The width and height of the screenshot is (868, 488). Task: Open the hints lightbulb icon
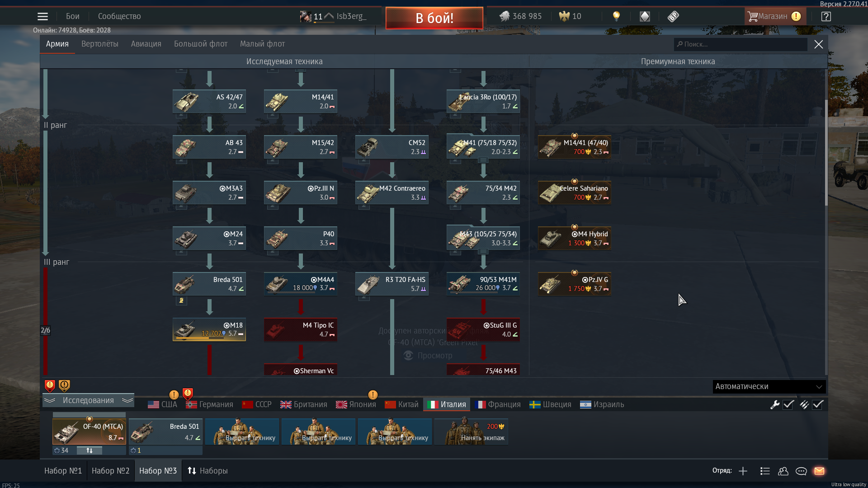tap(616, 17)
